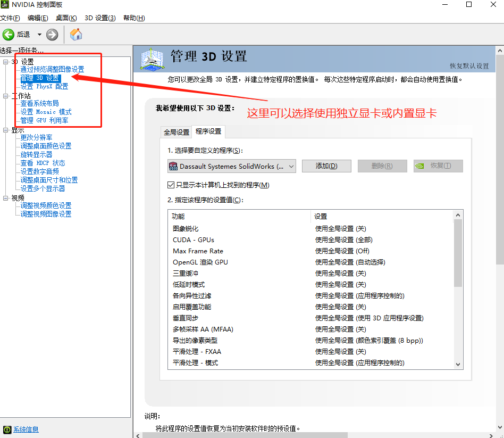The width and height of the screenshot is (504, 438).
Task: Open 更改分辨率
Action: tap(36, 137)
